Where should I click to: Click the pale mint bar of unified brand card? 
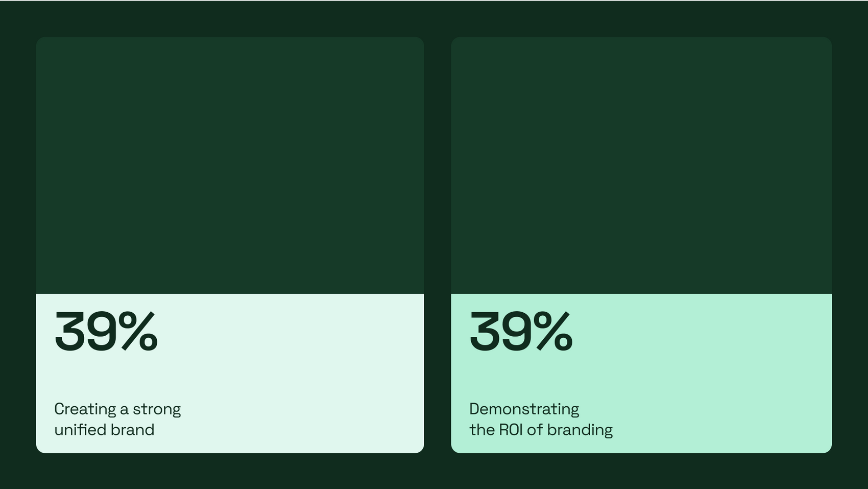(x=230, y=373)
